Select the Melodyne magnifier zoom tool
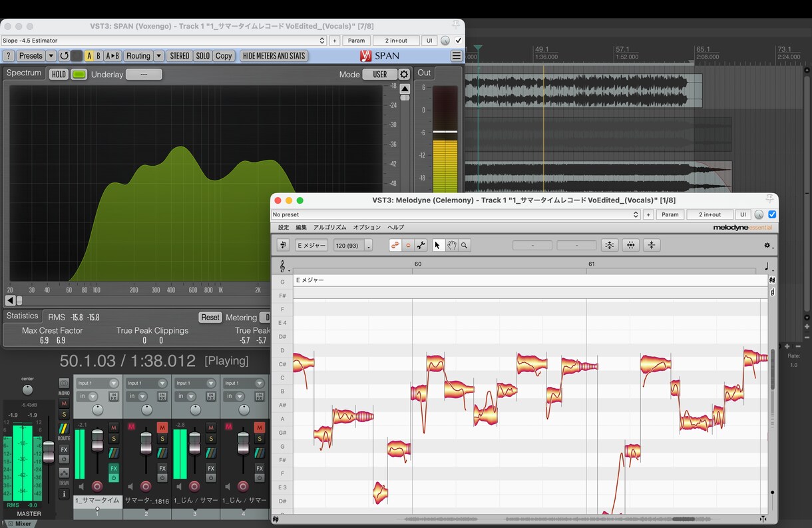The width and height of the screenshot is (812, 528). pyautogui.click(x=465, y=246)
